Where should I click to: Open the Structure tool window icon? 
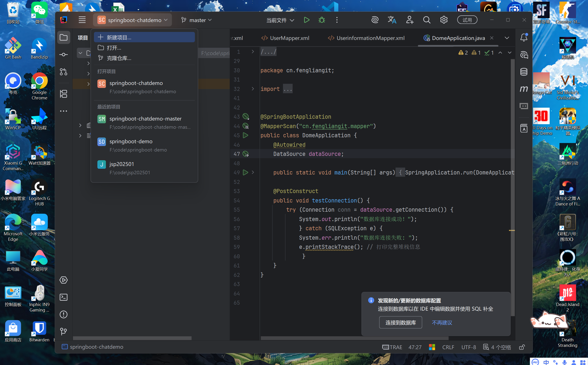64,94
